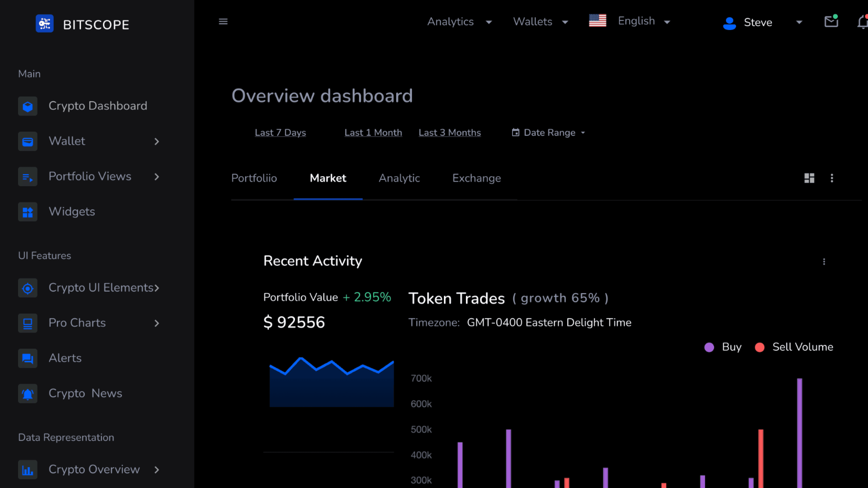868x488 pixels.
Task: Click the Alerts chat bubble icon
Action: point(28,358)
